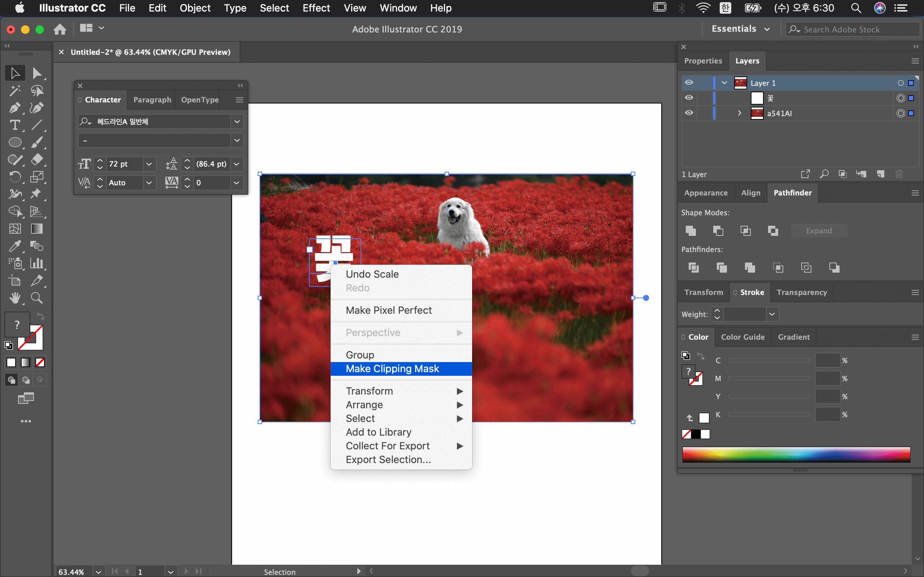Click the Unite shape mode icon

point(691,230)
